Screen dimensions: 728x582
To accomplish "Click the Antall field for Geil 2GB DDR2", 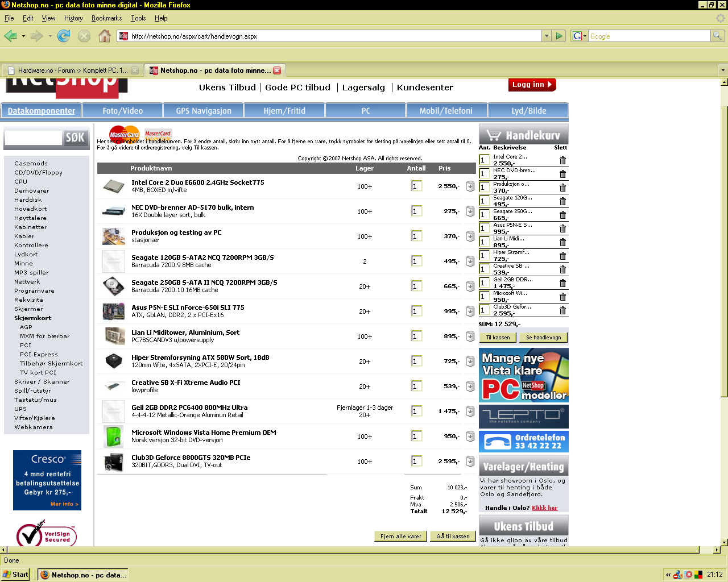I will point(416,411).
